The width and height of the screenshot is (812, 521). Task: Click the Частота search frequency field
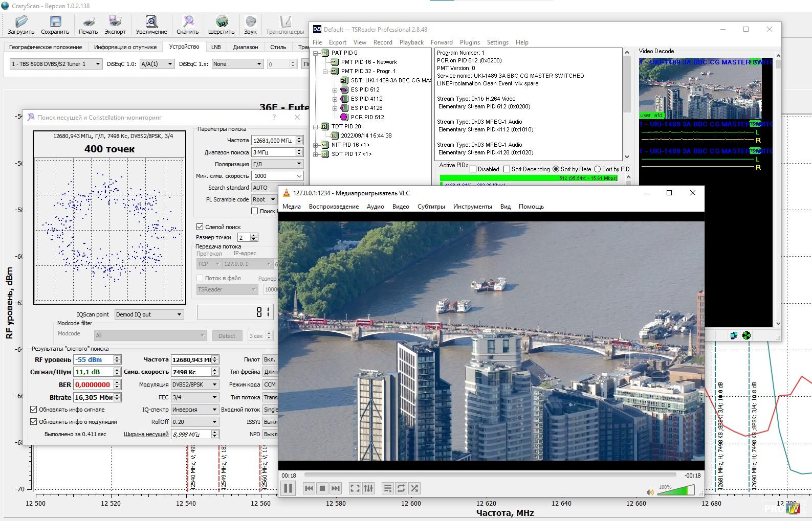pos(273,140)
